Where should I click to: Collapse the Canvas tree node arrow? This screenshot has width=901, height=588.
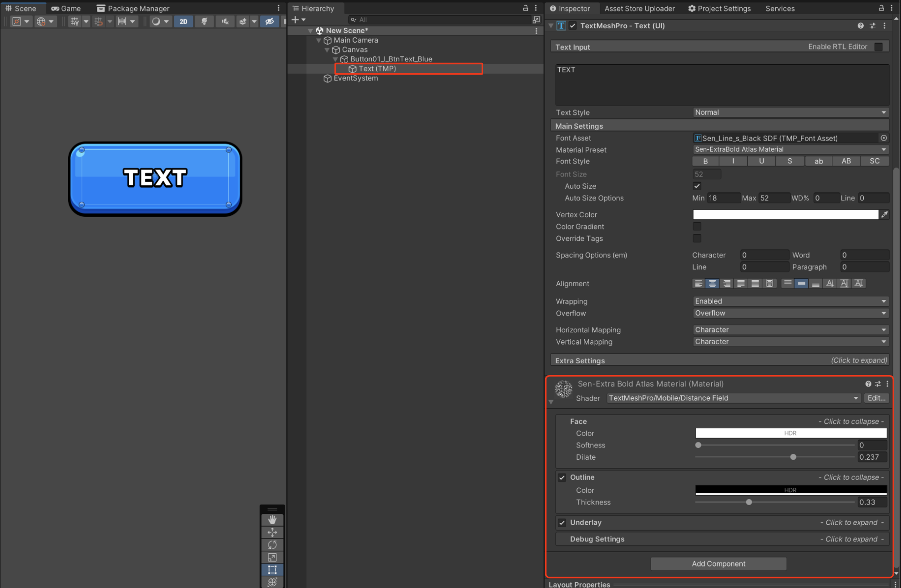click(x=327, y=50)
